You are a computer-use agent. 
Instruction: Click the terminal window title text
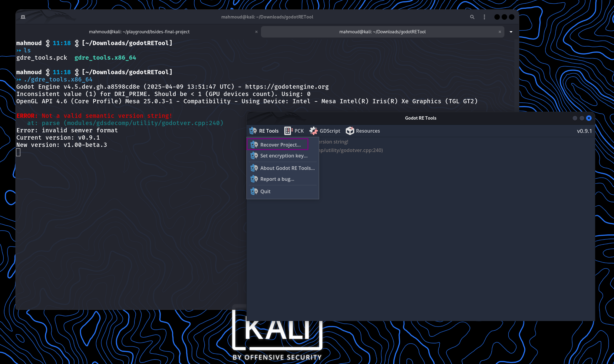[x=267, y=17]
